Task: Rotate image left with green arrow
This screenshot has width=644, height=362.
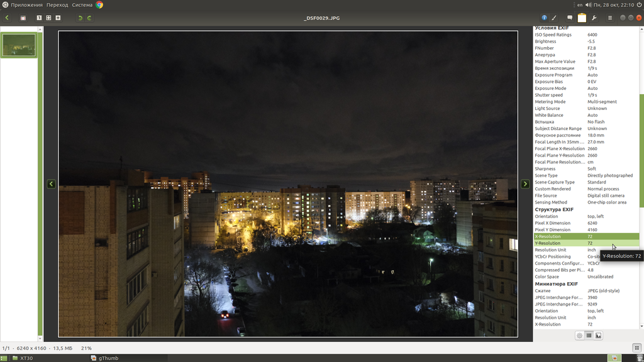Action: tap(80, 18)
